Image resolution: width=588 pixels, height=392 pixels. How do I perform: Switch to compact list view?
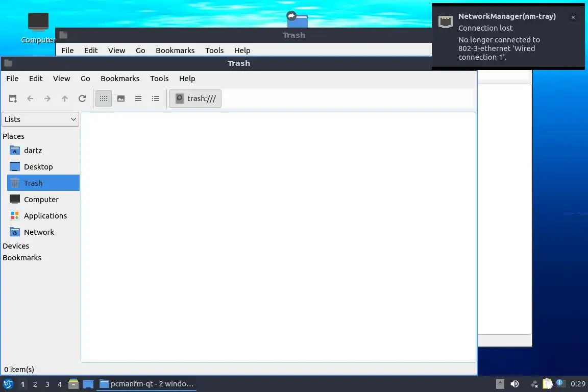(x=138, y=99)
